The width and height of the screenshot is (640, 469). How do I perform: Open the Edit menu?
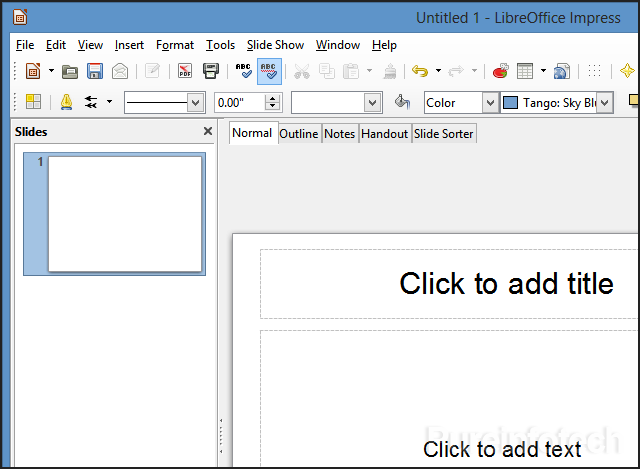click(56, 45)
